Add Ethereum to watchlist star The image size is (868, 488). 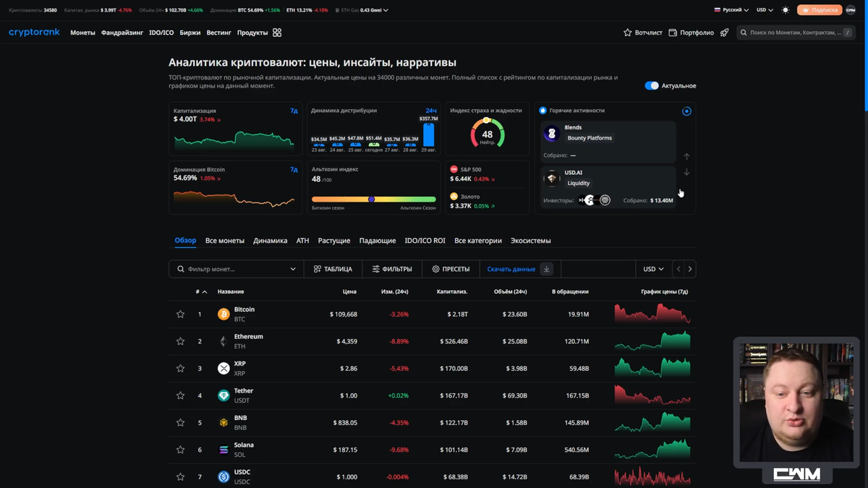click(180, 341)
